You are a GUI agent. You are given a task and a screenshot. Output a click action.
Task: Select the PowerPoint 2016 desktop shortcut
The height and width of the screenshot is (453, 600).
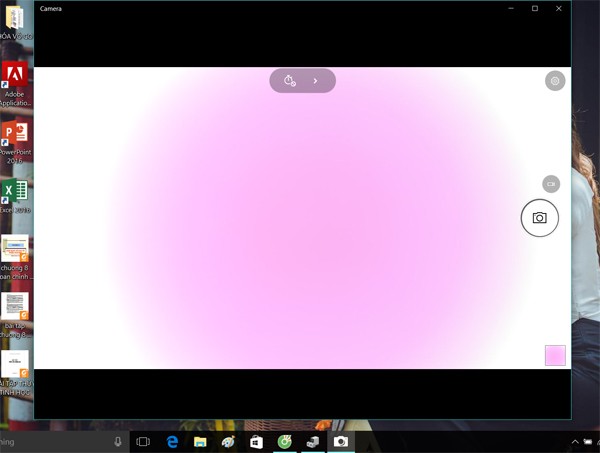pyautogui.click(x=15, y=142)
